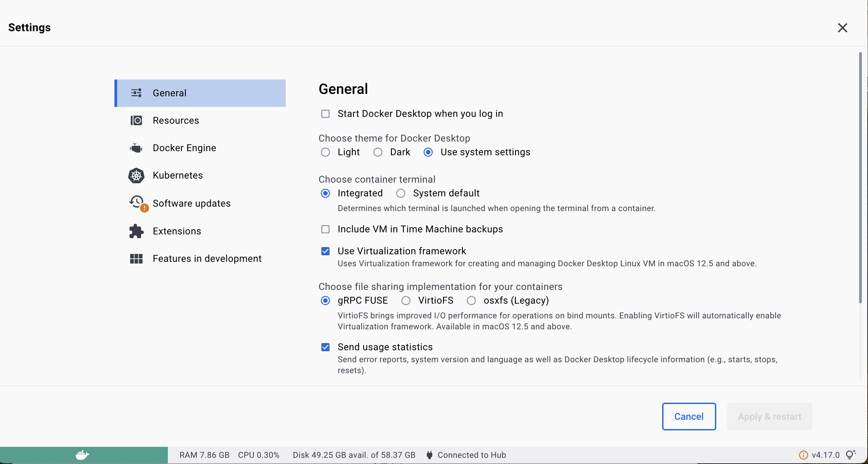
Task: Select VirtioFS file sharing option
Action: pos(406,301)
